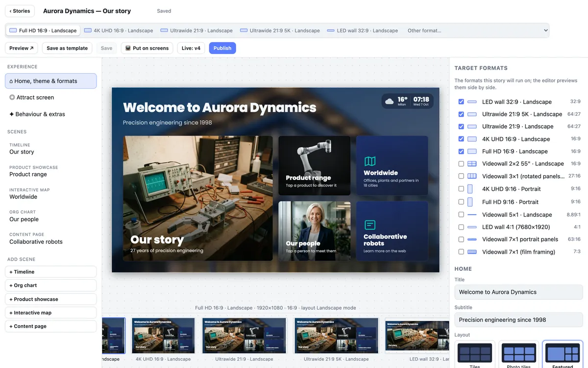The width and height of the screenshot is (588, 368).
Task: Click the page icon on Collaborative robots tile
Action: click(370, 225)
